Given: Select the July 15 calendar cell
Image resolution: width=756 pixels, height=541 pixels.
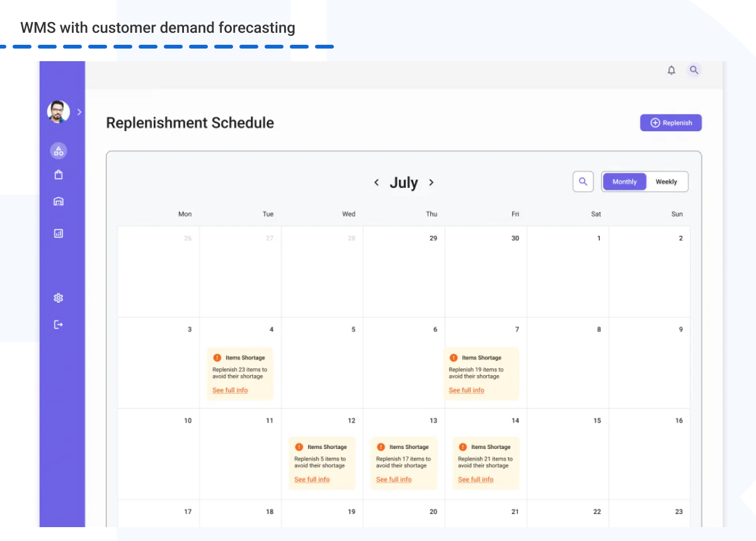Looking at the screenshot, I should tap(568, 454).
